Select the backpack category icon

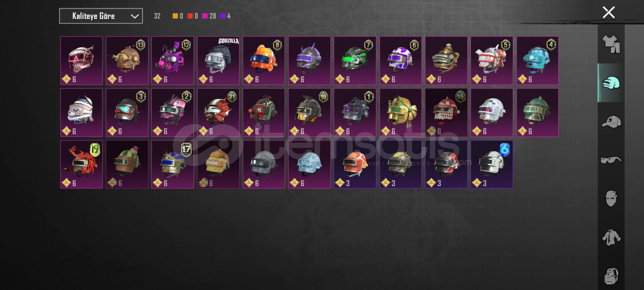(611, 276)
